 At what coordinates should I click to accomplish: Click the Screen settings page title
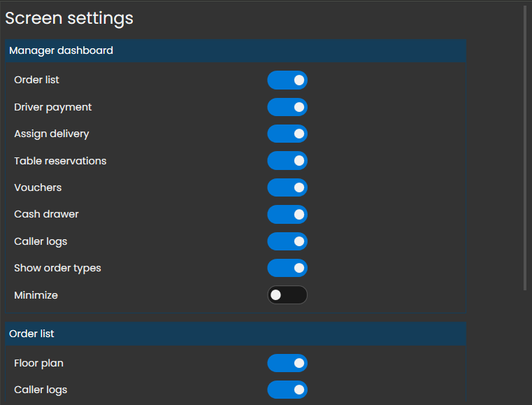(x=69, y=18)
